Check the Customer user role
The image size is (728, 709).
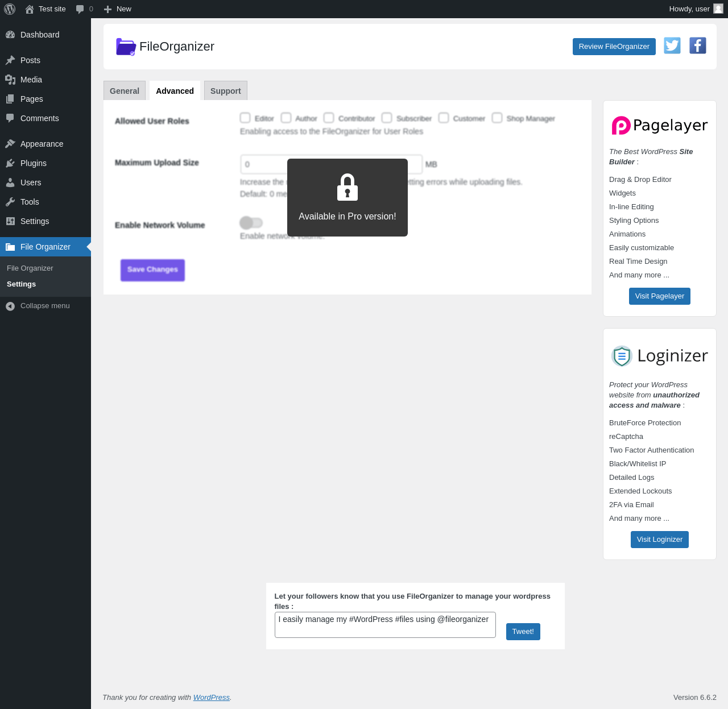click(x=444, y=118)
